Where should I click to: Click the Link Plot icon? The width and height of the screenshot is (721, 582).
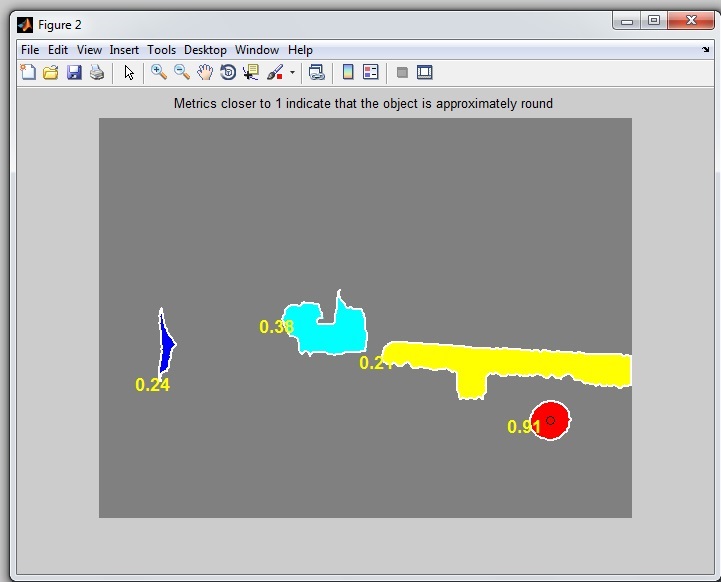317,72
